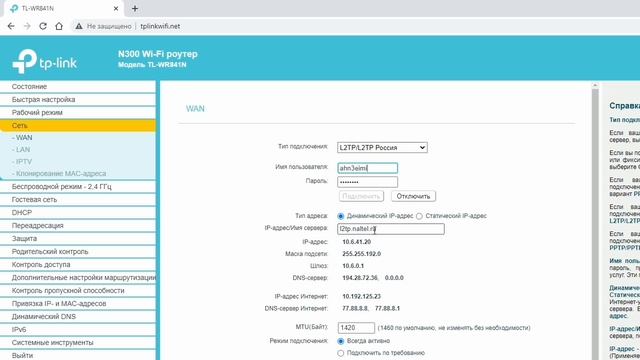Viewport: 640px width, 360px height.
Task: Click Internet DNS value 77.88.8.8
Action: coord(355,309)
